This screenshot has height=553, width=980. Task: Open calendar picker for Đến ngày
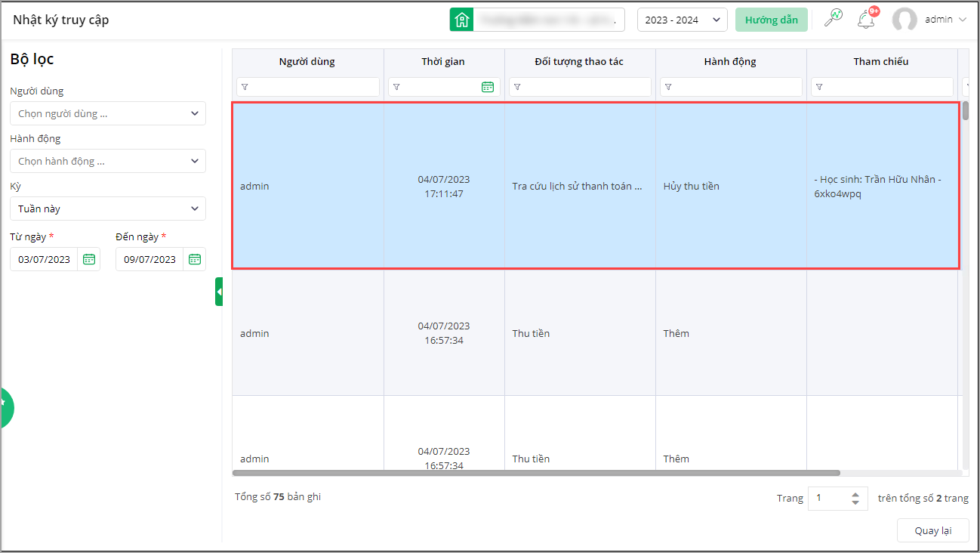coord(195,259)
